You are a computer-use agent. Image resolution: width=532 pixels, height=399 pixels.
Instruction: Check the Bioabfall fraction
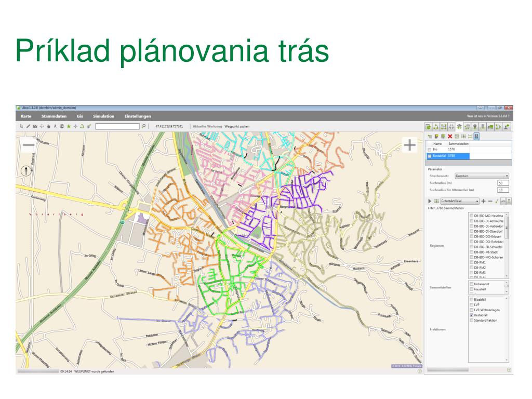tap(471, 300)
